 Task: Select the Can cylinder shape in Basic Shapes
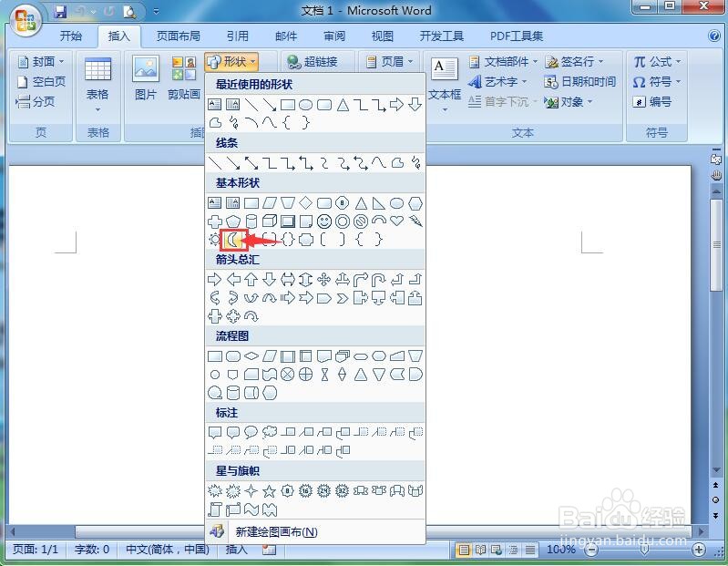click(251, 221)
